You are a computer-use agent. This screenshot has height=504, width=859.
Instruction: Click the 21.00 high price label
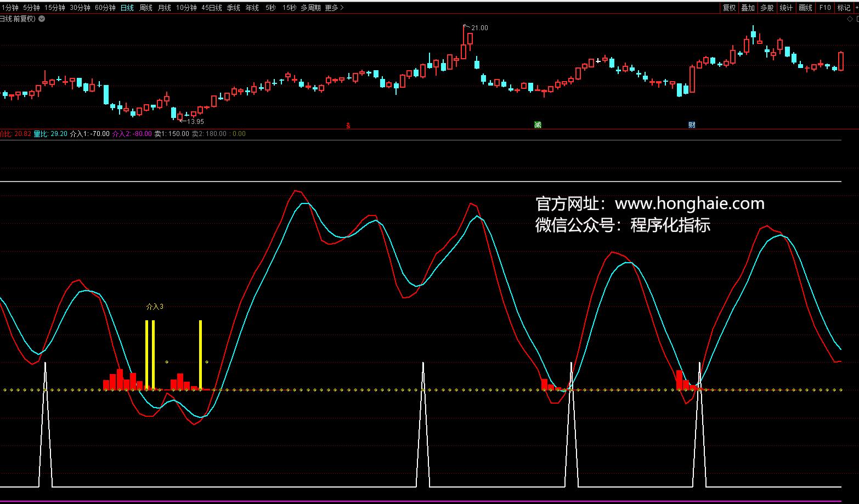pos(479,28)
